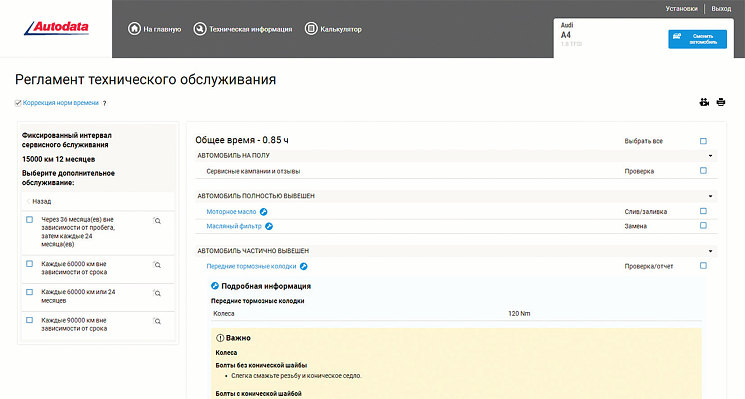Click the binoculars icon near the print icon
745x399 pixels.
704,102
